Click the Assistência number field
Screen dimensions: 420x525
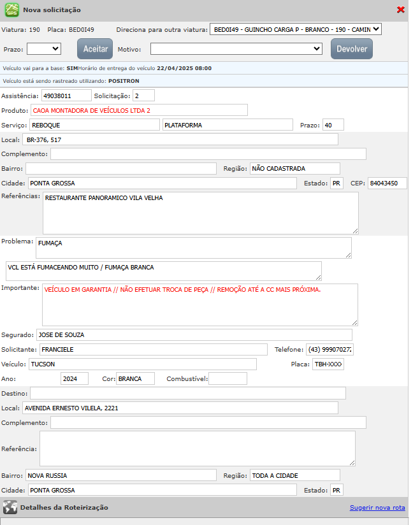66,96
